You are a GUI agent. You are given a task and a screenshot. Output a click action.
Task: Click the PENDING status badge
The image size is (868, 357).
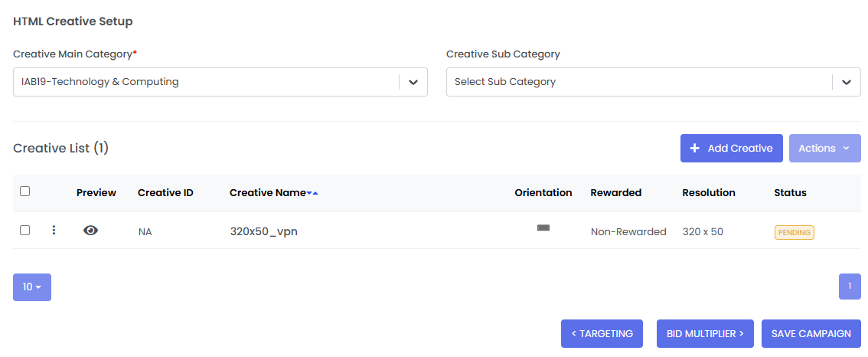point(794,232)
